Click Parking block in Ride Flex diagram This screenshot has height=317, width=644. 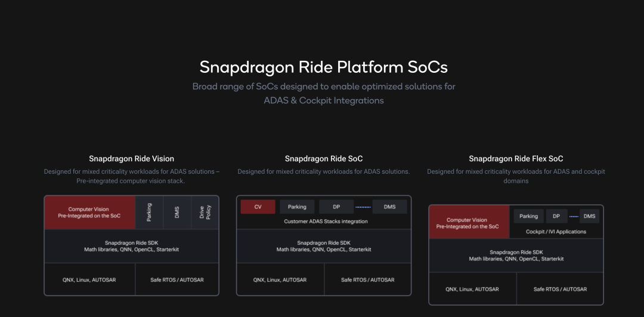click(528, 216)
